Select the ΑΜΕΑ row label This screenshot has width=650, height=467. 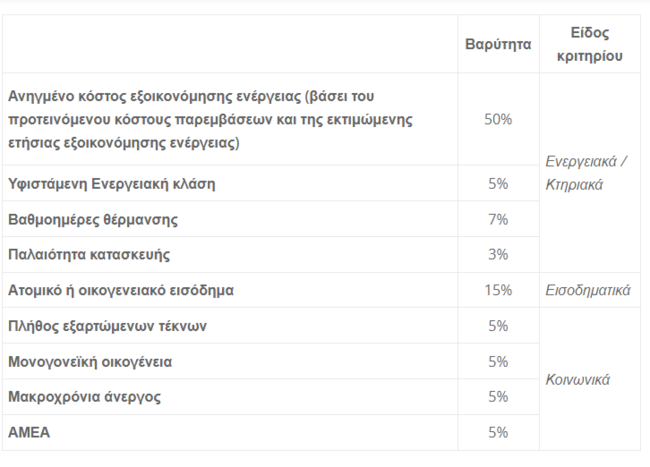29,433
